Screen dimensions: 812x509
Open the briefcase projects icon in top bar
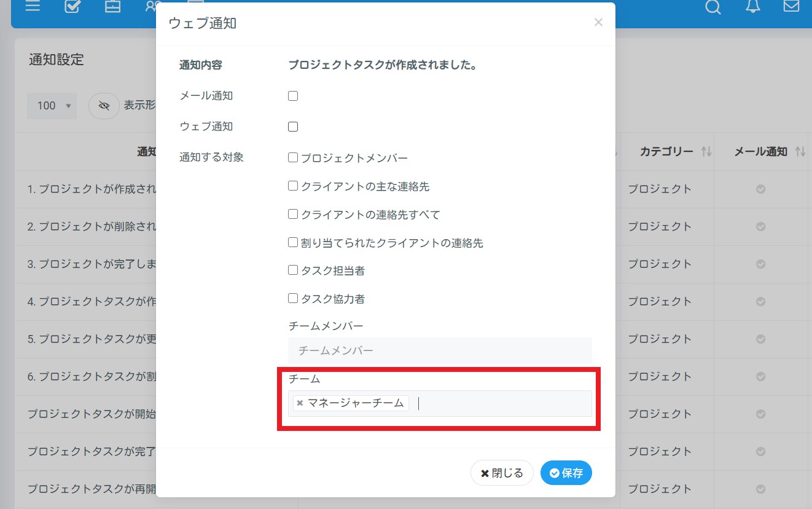tap(112, 6)
